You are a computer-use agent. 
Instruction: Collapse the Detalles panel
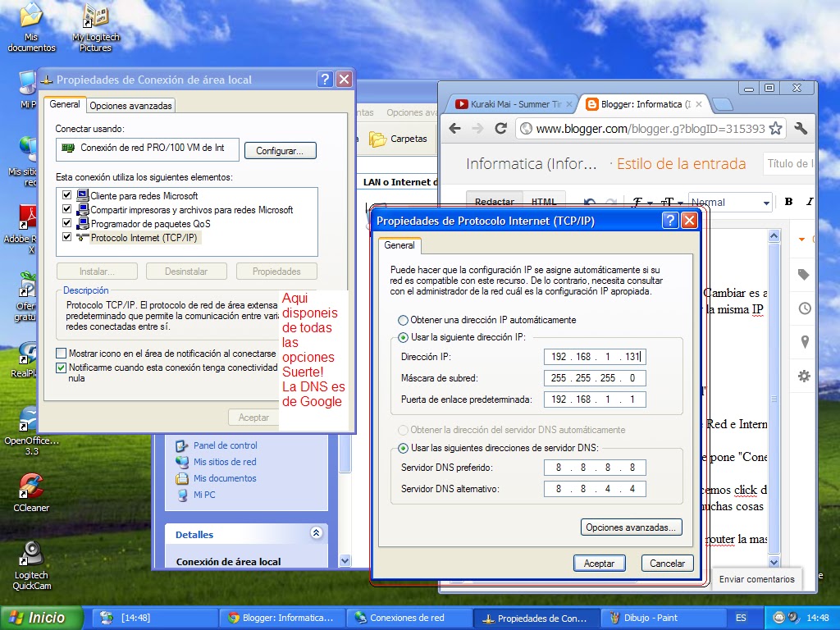[316, 534]
